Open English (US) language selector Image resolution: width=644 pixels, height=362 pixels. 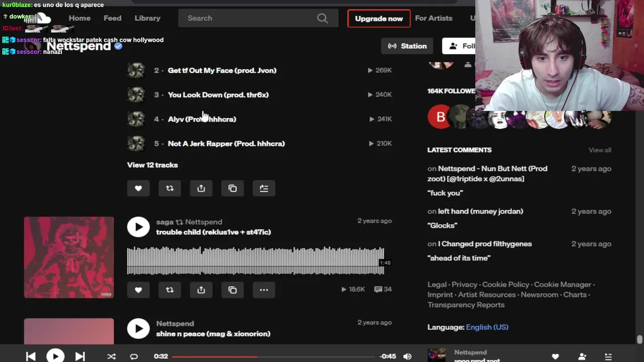tap(487, 327)
